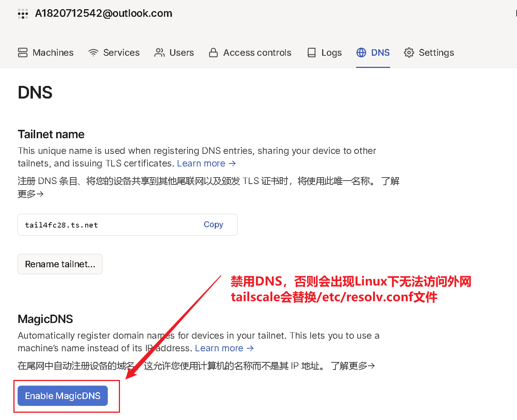Screen dimensions: 517x420
Task: Go to the Users tab
Action: 174,53
